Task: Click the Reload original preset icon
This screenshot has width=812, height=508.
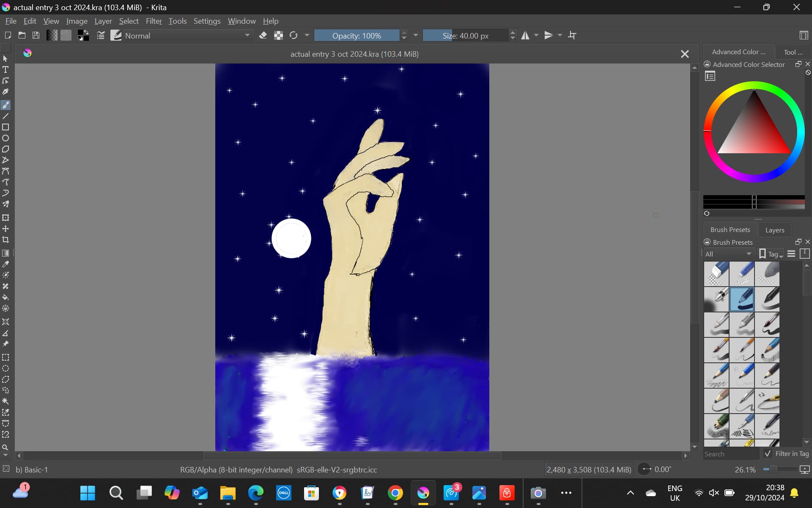Action: (x=294, y=36)
